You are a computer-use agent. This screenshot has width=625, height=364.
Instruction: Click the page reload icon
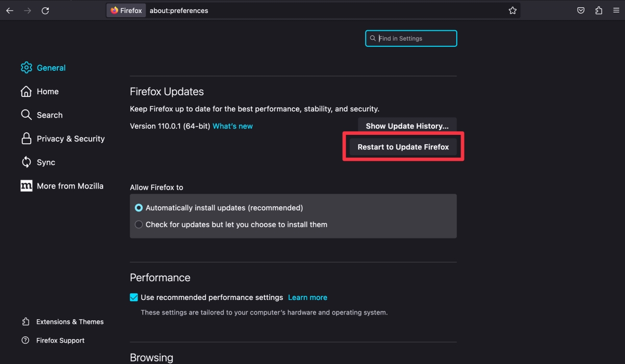45,10
